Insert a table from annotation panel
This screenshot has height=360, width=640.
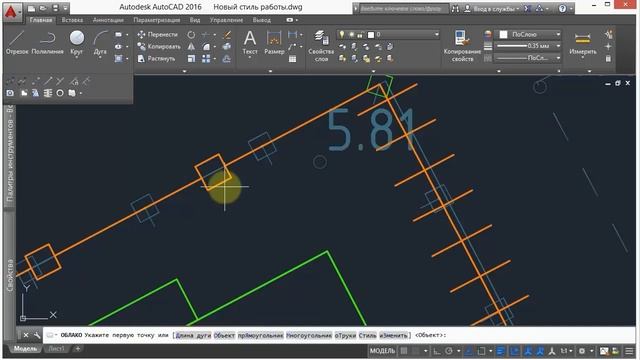293,59
